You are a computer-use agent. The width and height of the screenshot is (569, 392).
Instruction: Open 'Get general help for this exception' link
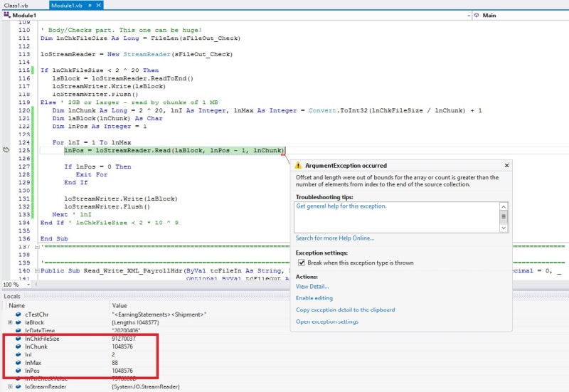click(341, 206)
